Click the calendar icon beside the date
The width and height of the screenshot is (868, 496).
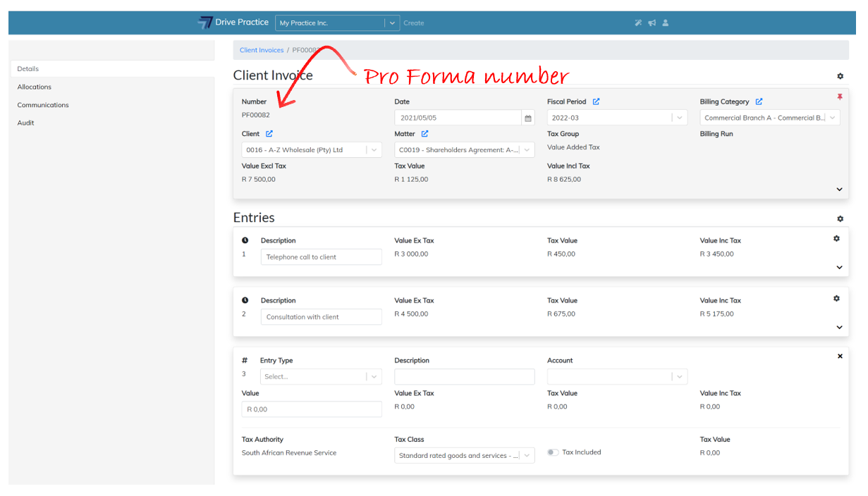[x=527, y=118]
